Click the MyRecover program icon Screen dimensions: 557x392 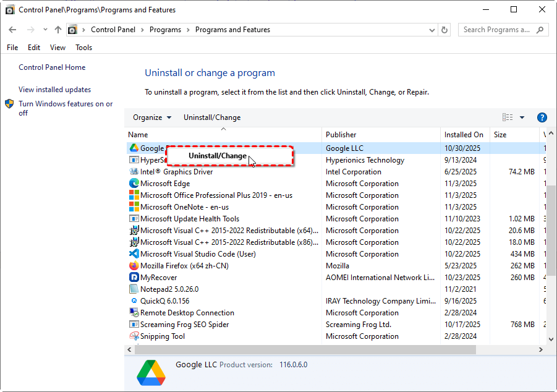tap(134, 278)
